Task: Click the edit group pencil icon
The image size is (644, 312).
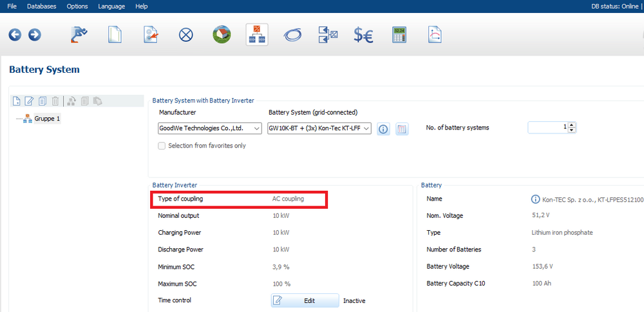Action: click(29, 101)
